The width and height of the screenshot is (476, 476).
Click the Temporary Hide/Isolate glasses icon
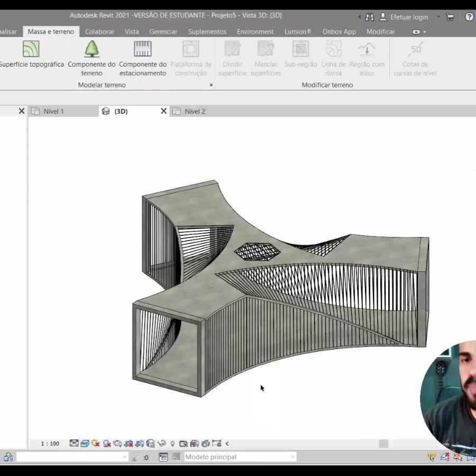(x=161, y=443)
